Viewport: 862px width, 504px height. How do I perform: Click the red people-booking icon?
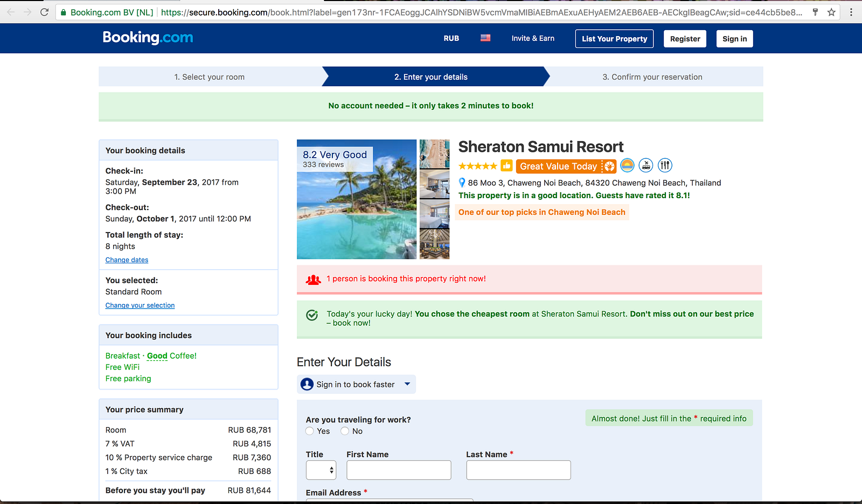(314, 279)
